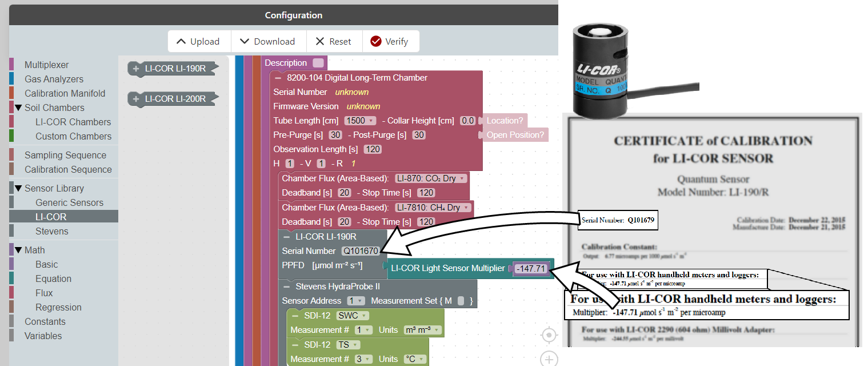Collapse the LI-COR LI-190R sensor block
The image size is (868, 366).
coord(286,236)
